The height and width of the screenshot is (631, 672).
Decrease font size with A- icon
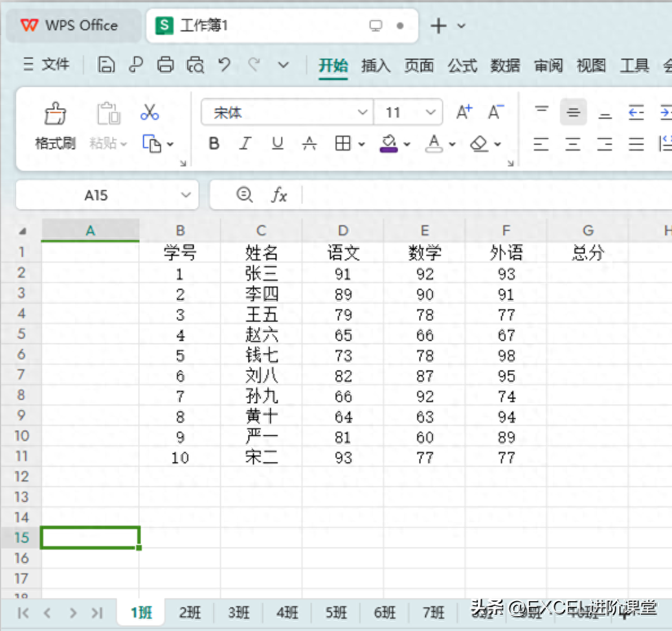tap(496, 112)
